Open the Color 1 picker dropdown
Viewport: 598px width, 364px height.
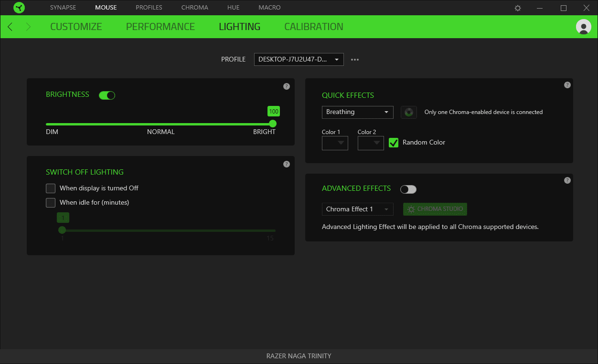(x=335, y=143)
